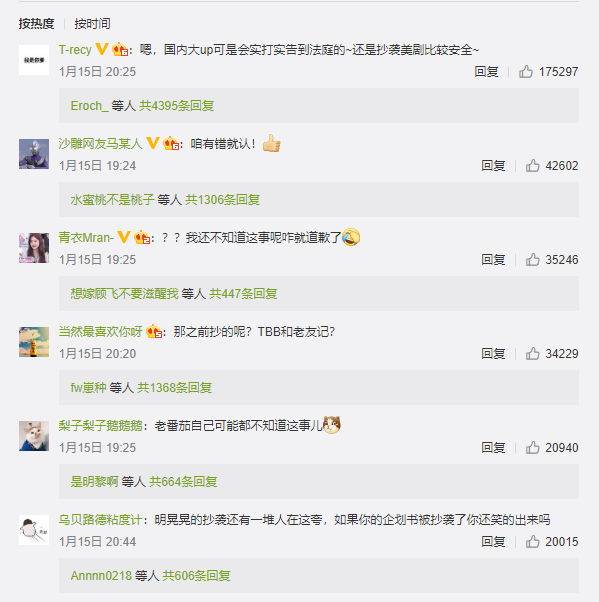
Task: Click orange V verified badge next to T-recy
Action: point(102,49)
